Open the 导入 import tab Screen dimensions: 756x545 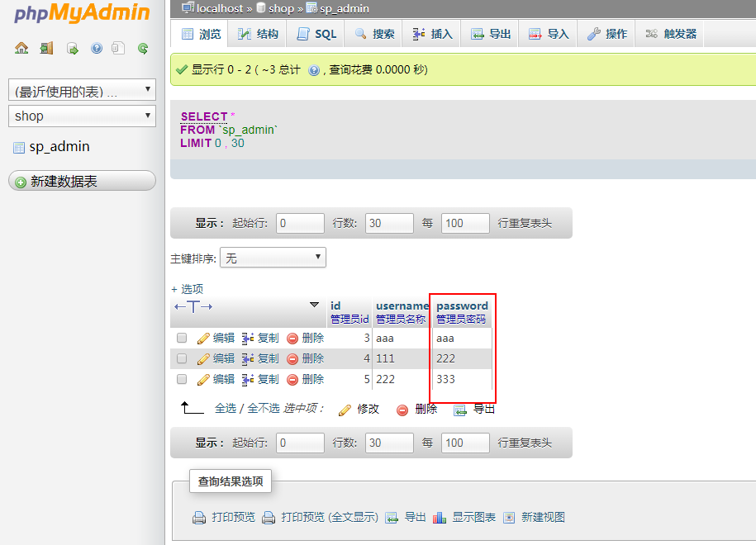click(549, 34)
